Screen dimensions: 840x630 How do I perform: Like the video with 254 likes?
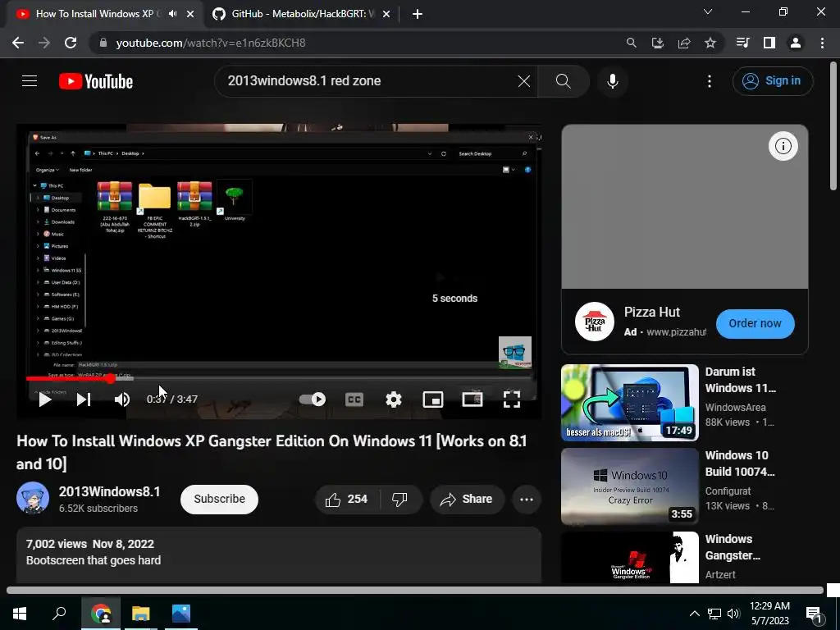347,500
